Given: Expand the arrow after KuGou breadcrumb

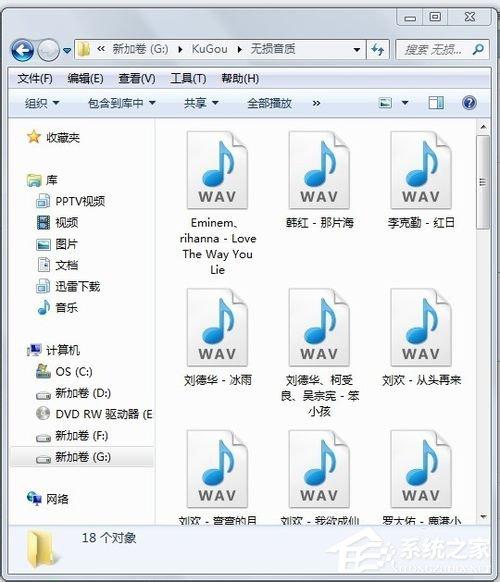Looking at the screenshot, I should click(239, 49).
